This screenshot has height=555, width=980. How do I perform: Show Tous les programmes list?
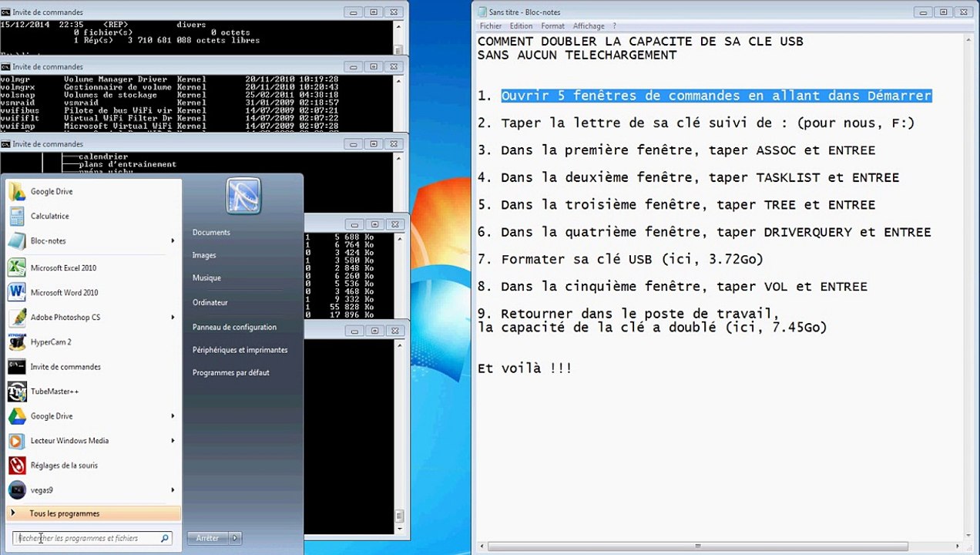(x=65, y=514)
